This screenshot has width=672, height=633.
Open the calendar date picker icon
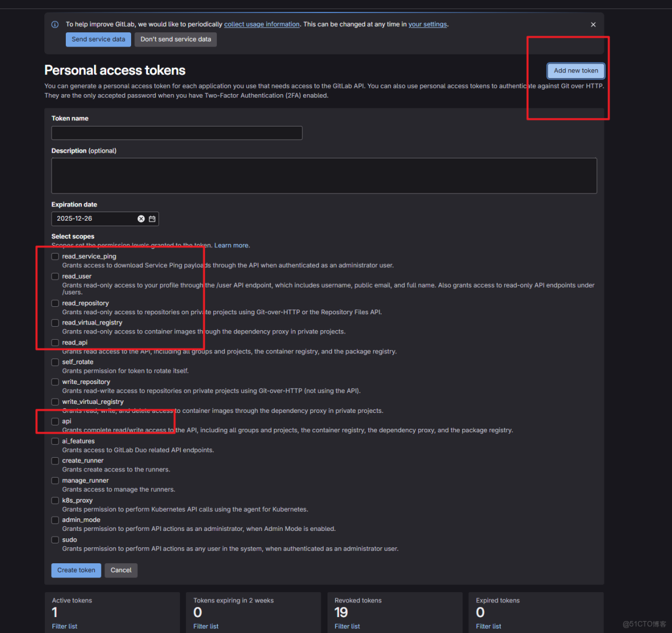pyautogui.click(x=152, y=218)
